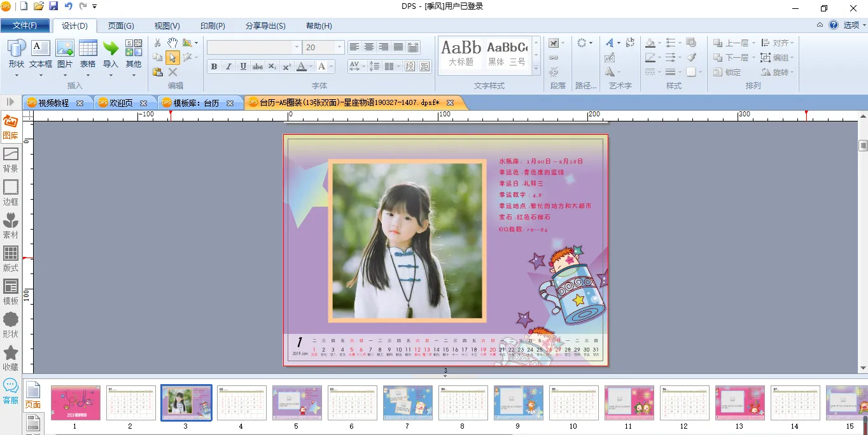This screenshot has width=868, height=435.
Task: Click the 锁定 lock button
Action: point(727,72)
